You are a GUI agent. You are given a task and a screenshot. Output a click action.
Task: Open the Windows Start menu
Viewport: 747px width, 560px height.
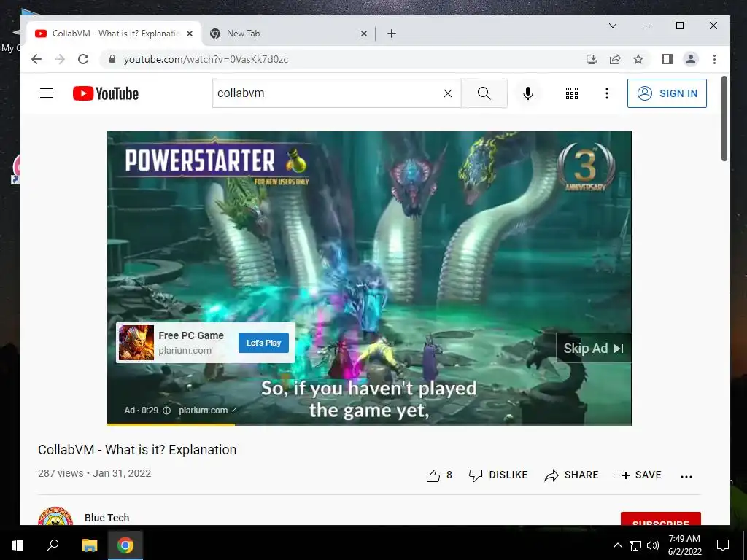[x=18, y=545]
